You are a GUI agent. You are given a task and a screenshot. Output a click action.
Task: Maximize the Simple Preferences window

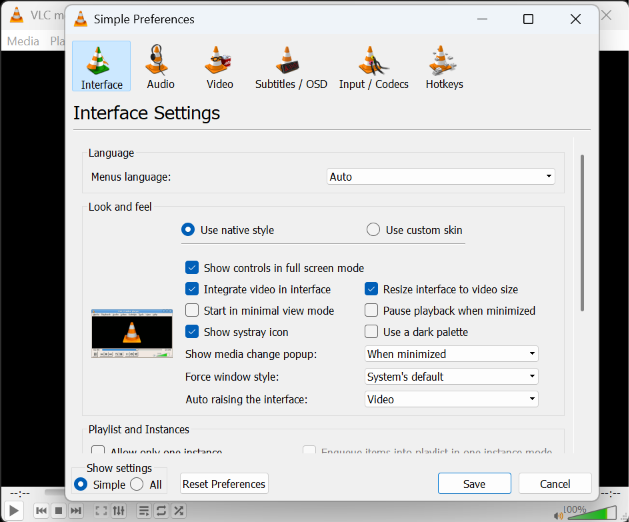click(528, 19)
